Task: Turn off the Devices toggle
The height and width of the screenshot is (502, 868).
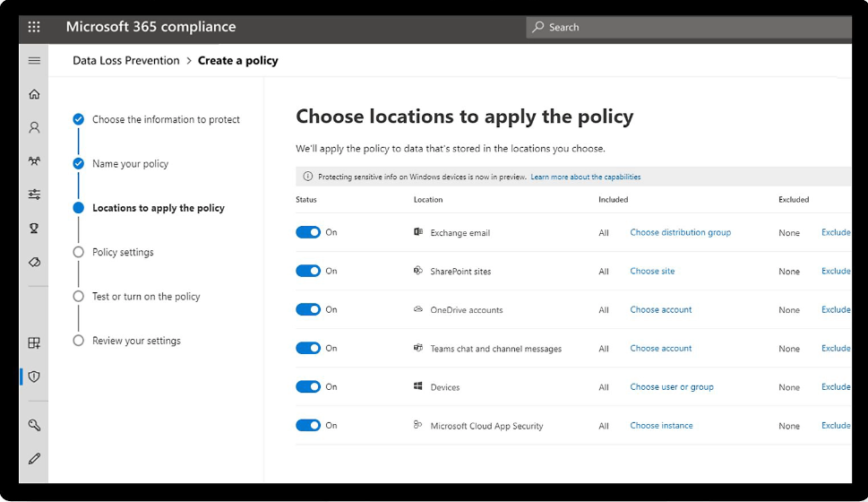Action: 308,386
